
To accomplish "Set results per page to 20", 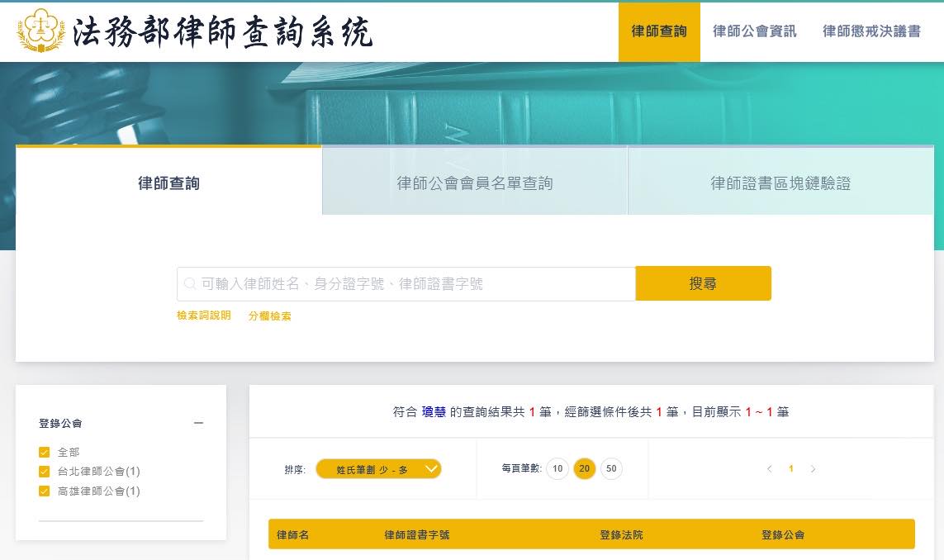I will (584, 468).
